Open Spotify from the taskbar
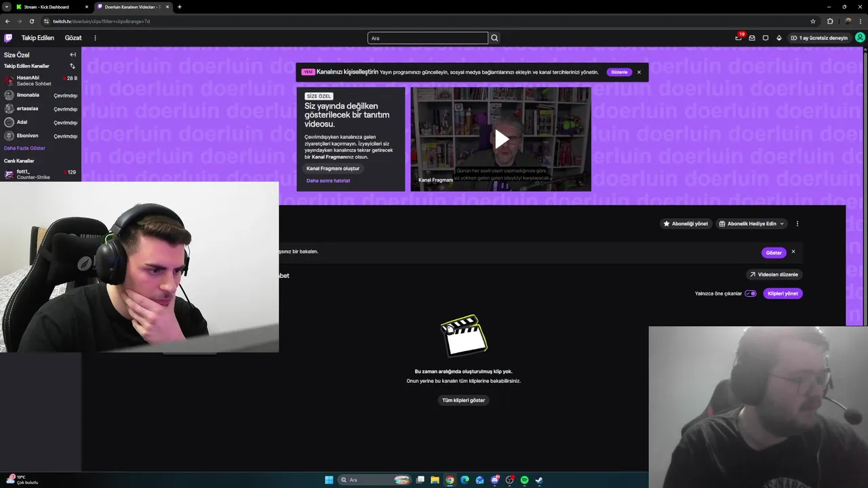 (524, 480)
